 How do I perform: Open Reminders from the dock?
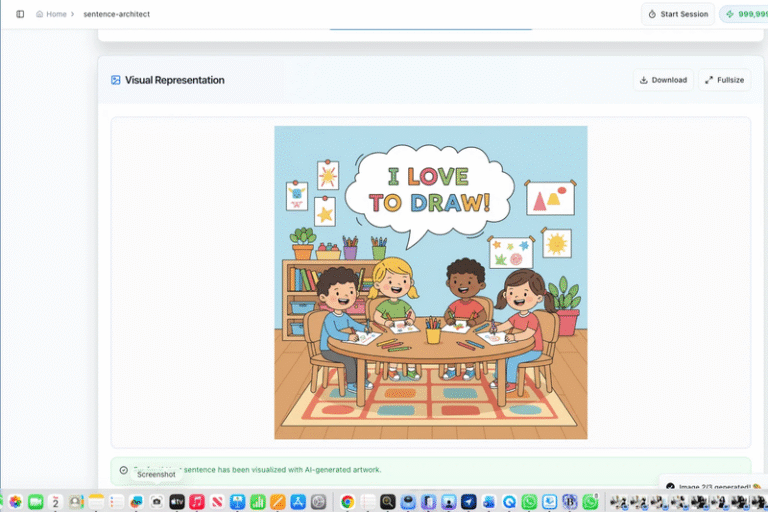click(x=116, y=502)
